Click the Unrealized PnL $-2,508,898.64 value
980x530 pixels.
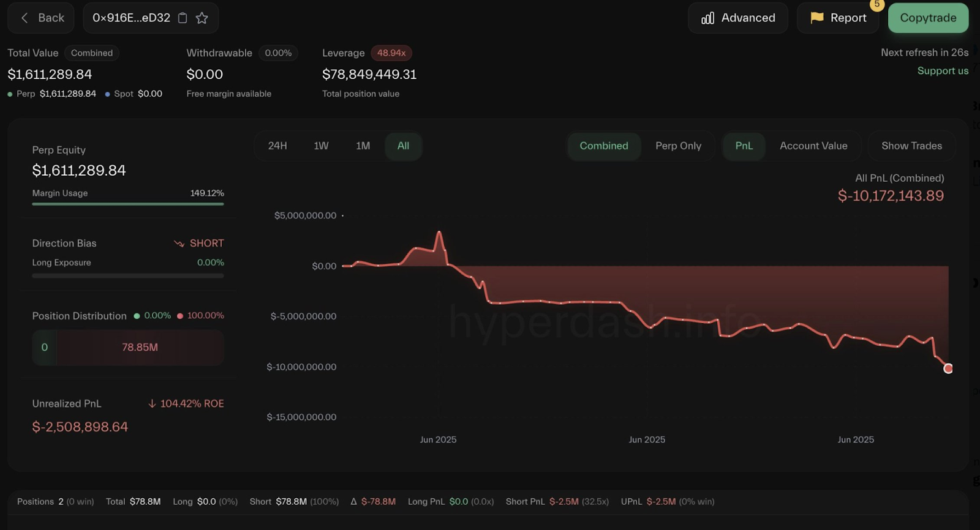point(80,427)
